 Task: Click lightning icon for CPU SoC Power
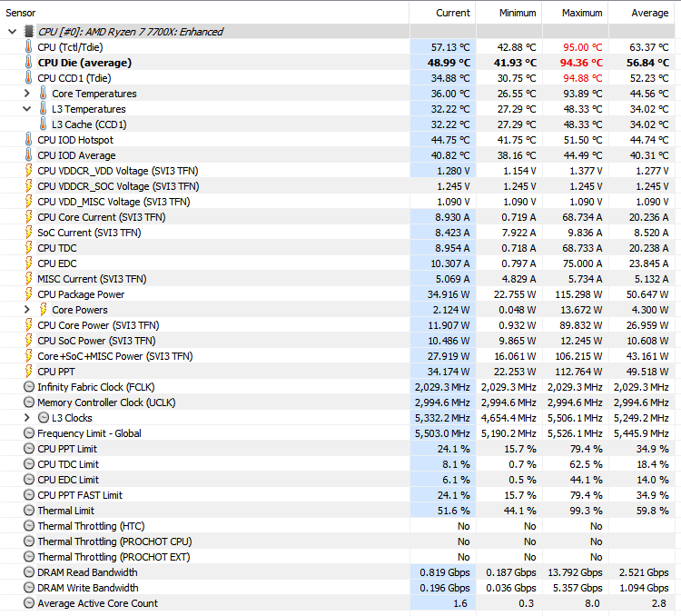coord(29,341)
